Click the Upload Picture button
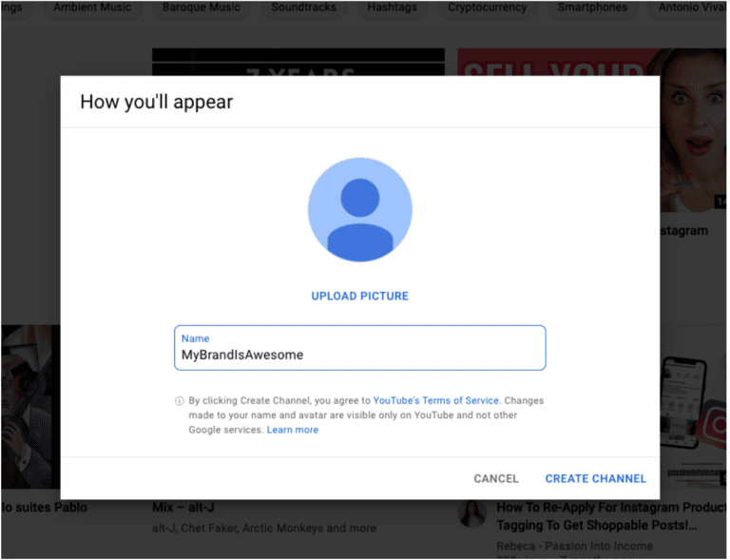The height and width of the screenshot is (560, 730). point(359,296)
